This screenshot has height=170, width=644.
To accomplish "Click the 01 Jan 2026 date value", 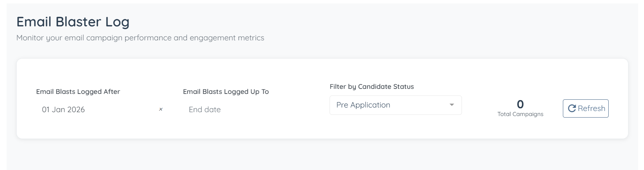I will (x=63, y=109).
